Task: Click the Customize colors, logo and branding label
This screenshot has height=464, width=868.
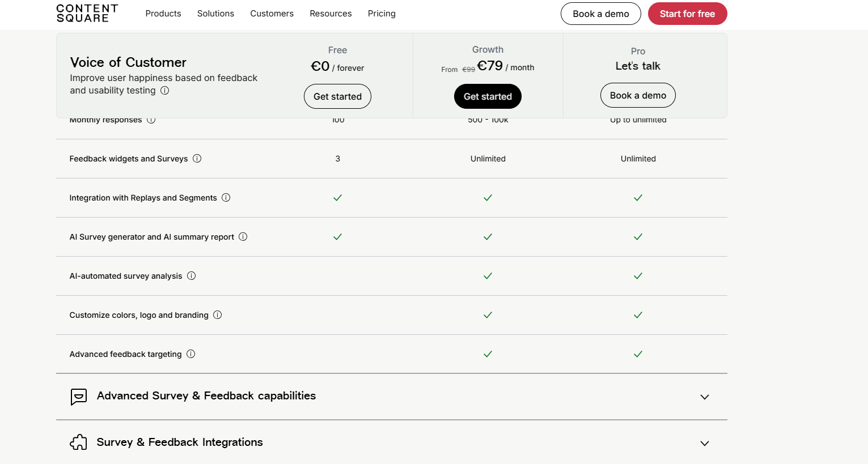Action: click(139, 315)
